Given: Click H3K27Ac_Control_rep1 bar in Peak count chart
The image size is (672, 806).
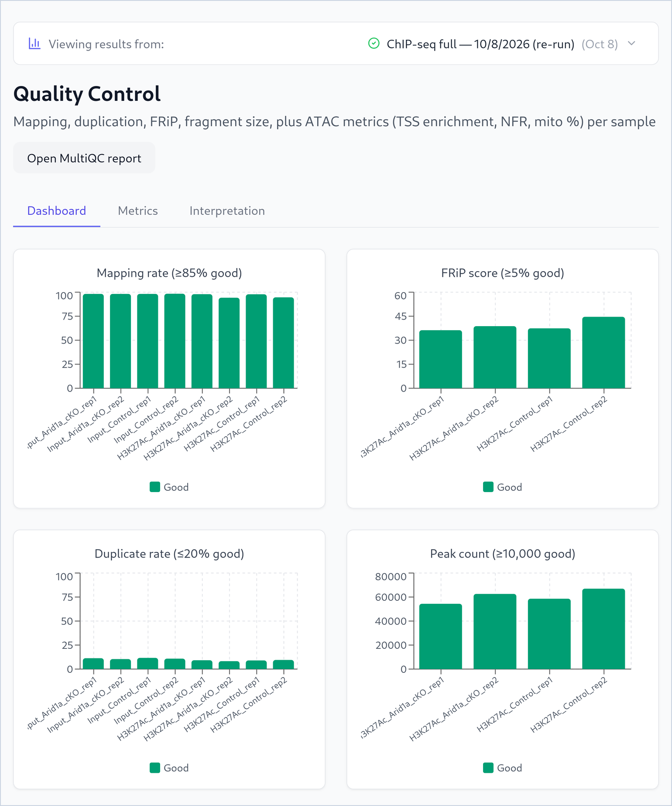Looking at the screenshot, I should pos(549,634).
